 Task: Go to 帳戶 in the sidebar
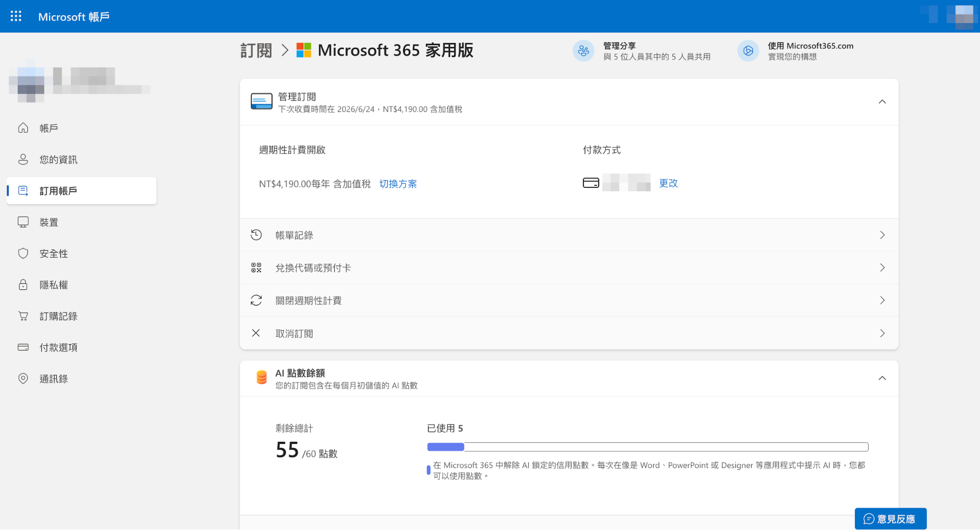point(81,128)
